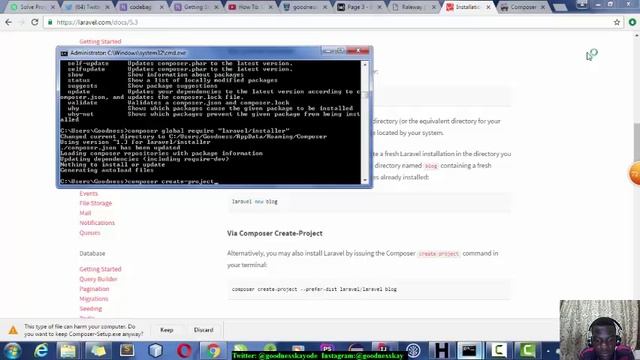Click the download warning triangle icon

(13, 330)
